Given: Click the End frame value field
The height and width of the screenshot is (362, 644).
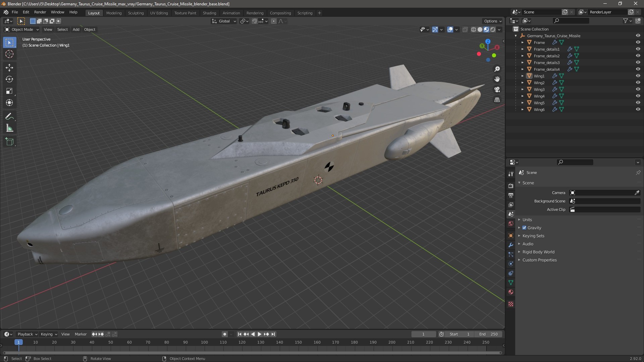Looking at the screenshot, I should point(488,334).
